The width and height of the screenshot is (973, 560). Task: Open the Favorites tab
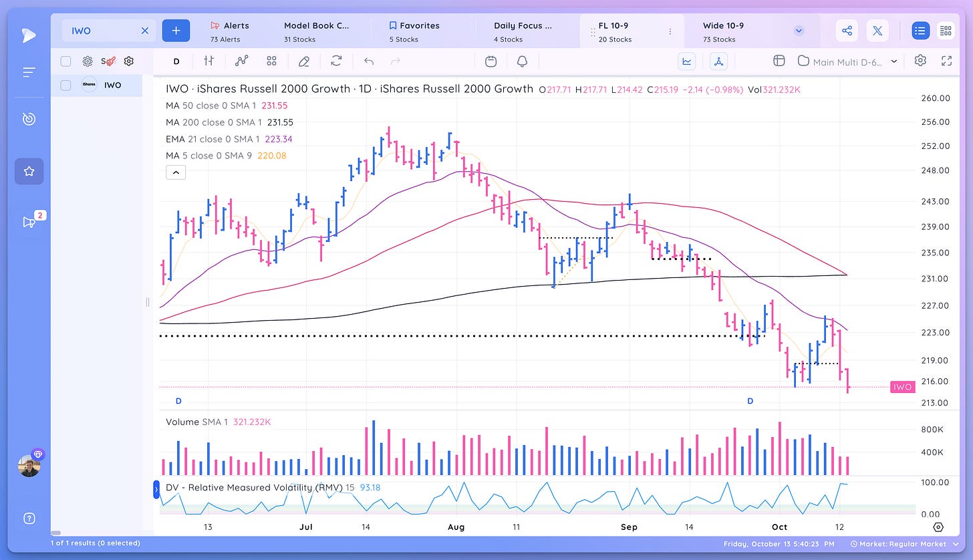pyautogui.click(x=414, y=31)
